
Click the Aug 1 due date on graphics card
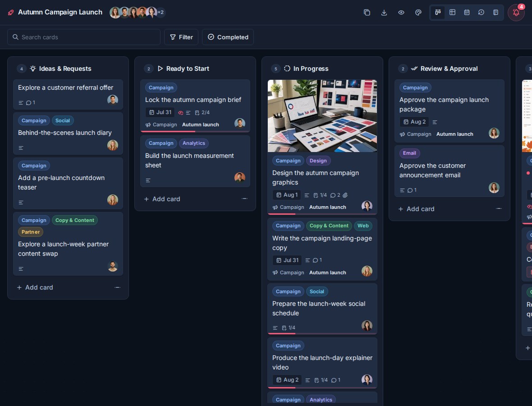click(287, 195)
